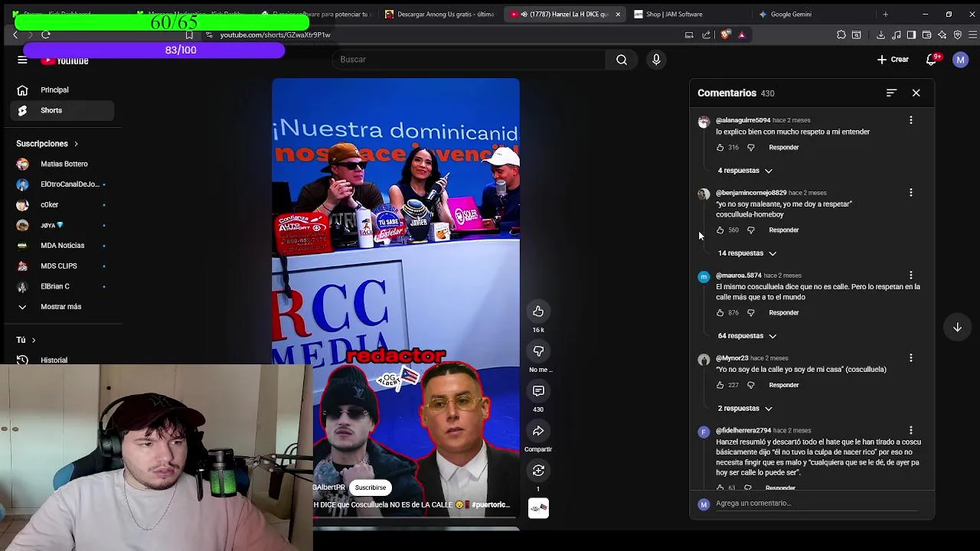Go to next short with down arrow

(x=957, y=328)
